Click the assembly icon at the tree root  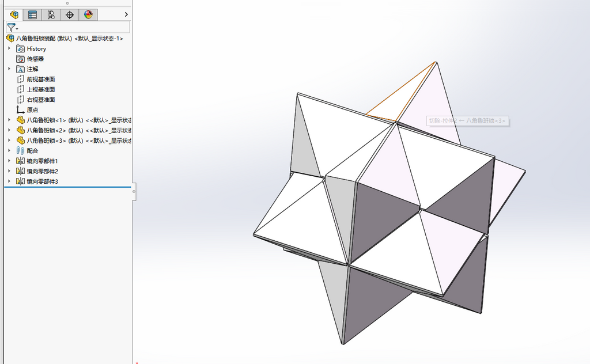click(10, 38)
